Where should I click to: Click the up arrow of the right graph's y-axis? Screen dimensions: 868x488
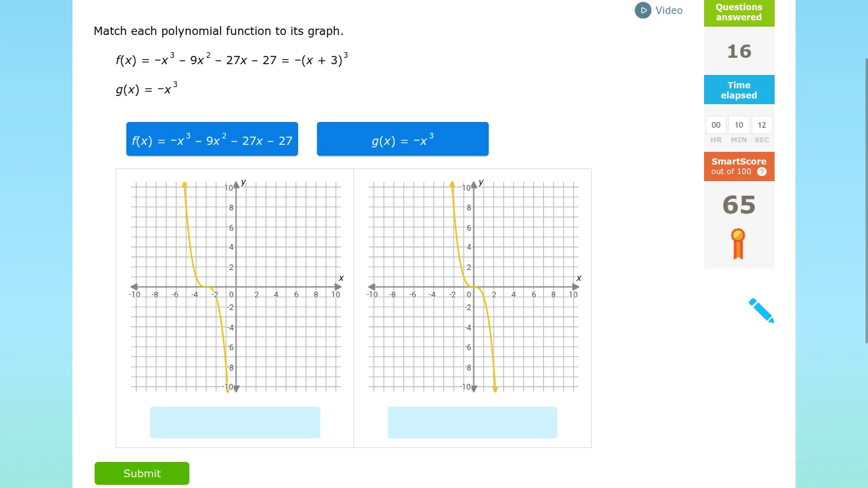(x=473, y=183)
